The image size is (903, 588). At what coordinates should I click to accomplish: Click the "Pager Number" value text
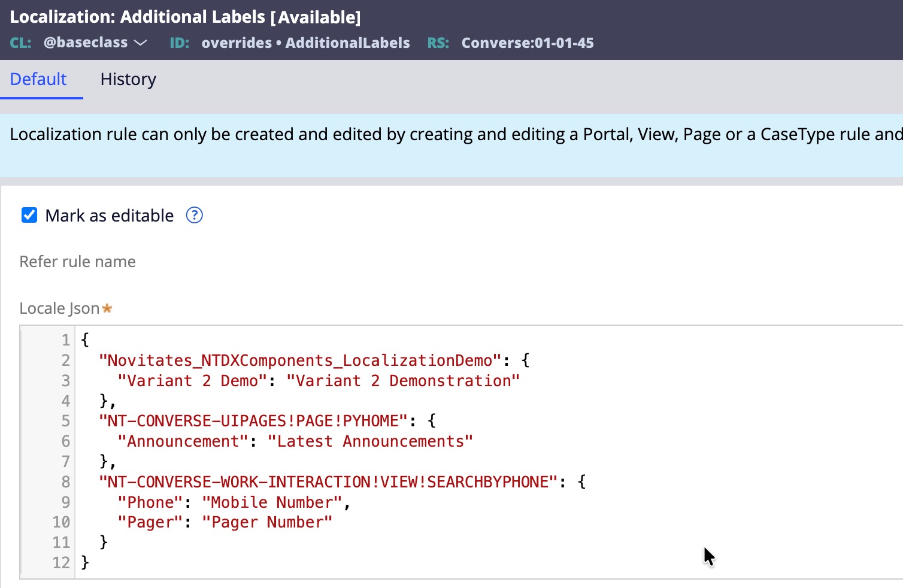pyautogui.click(x=267, y=523)
